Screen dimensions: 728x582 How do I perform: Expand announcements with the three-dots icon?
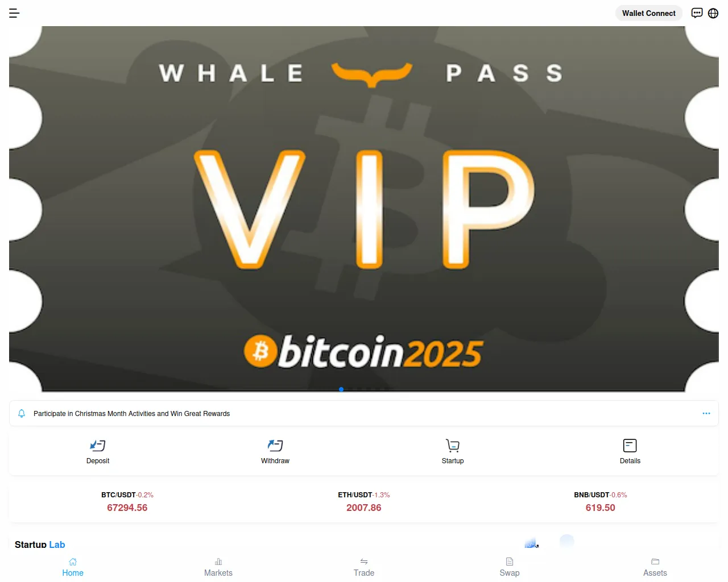click(x=706, y=413)
